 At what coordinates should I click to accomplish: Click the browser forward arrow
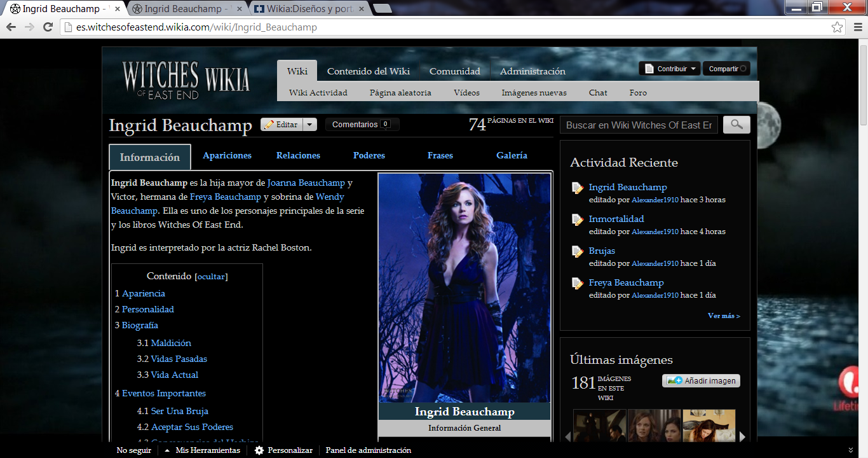point(29,27)
